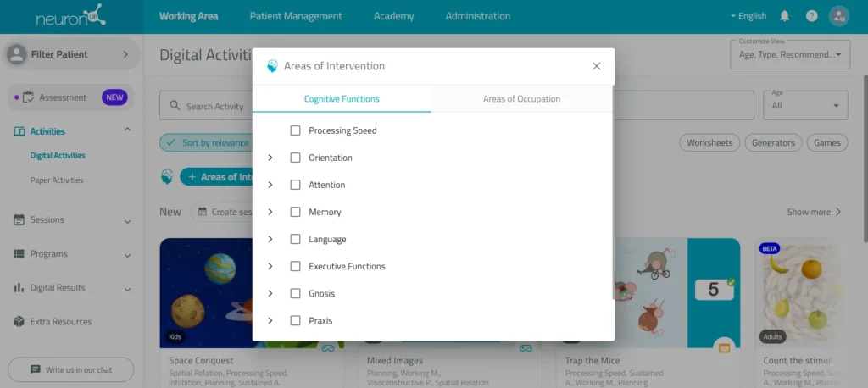The image size is (868, 388).
Task: Click Write us in our chat
Action: point(71,369)
